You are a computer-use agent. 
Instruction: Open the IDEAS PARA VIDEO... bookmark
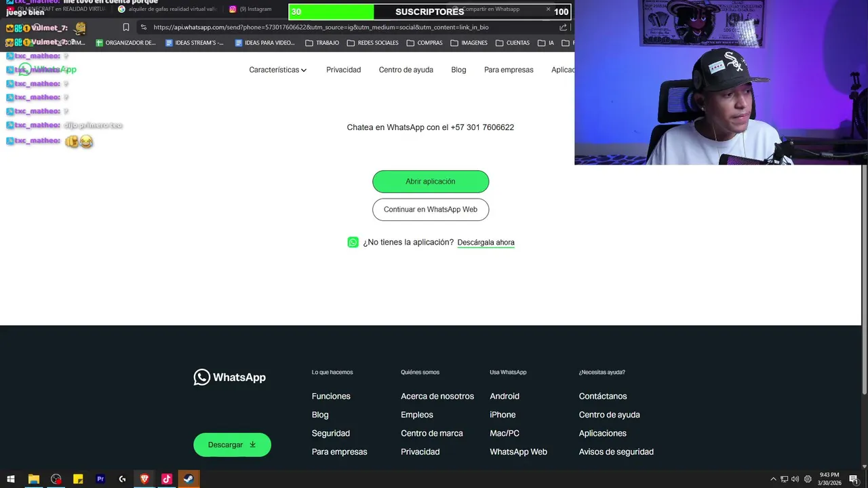pos(264,43)
